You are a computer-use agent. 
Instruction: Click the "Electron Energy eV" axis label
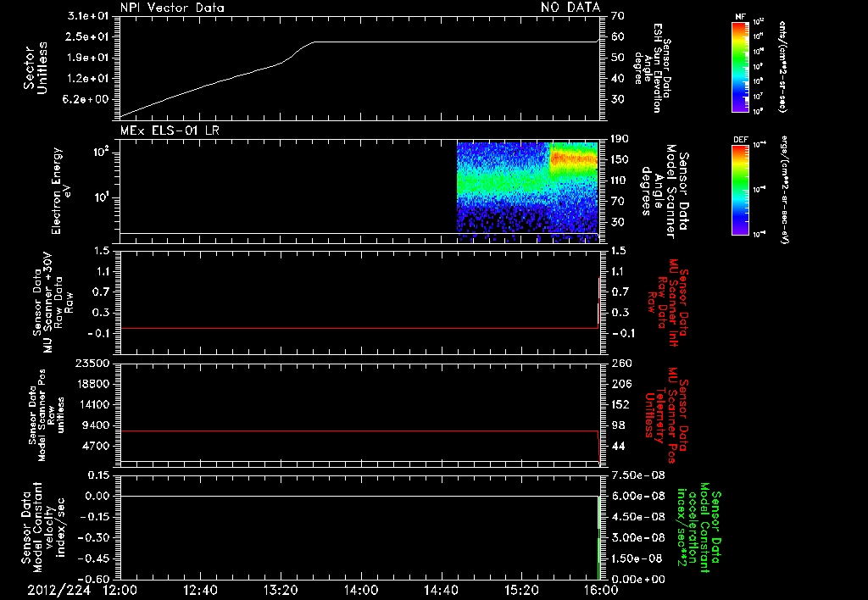(x=61, y=191)
